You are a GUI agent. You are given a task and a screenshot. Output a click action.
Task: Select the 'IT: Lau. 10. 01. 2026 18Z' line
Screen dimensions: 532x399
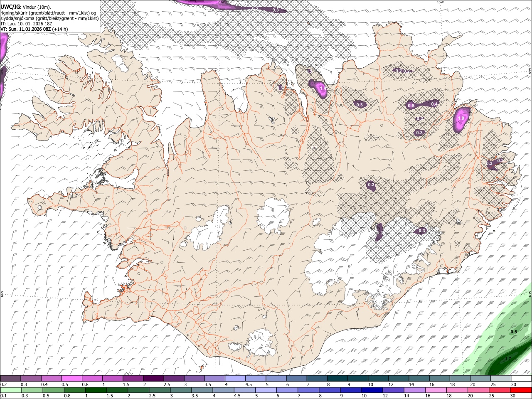(x=26, y=24)
